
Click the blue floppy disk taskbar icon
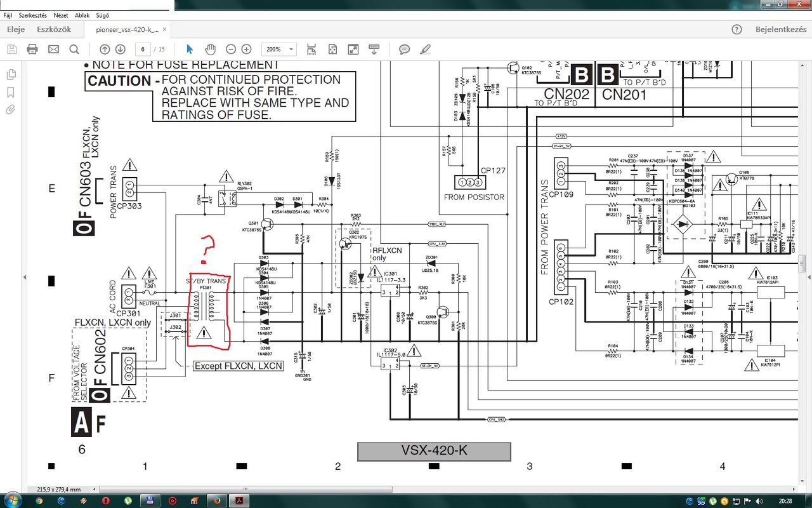[x=150, y=500]
